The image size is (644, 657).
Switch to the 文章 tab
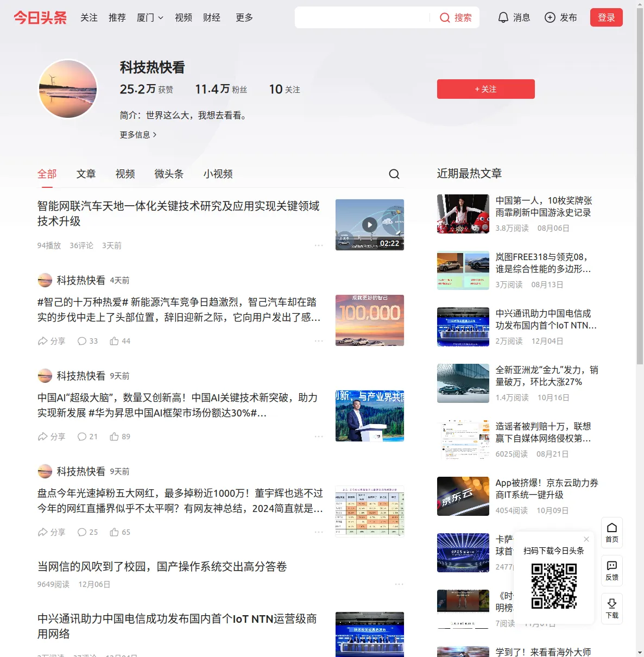86,174
